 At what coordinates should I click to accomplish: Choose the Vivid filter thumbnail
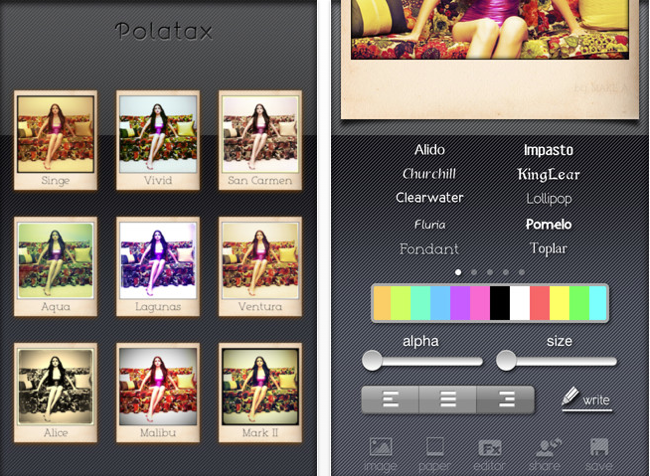158,140
